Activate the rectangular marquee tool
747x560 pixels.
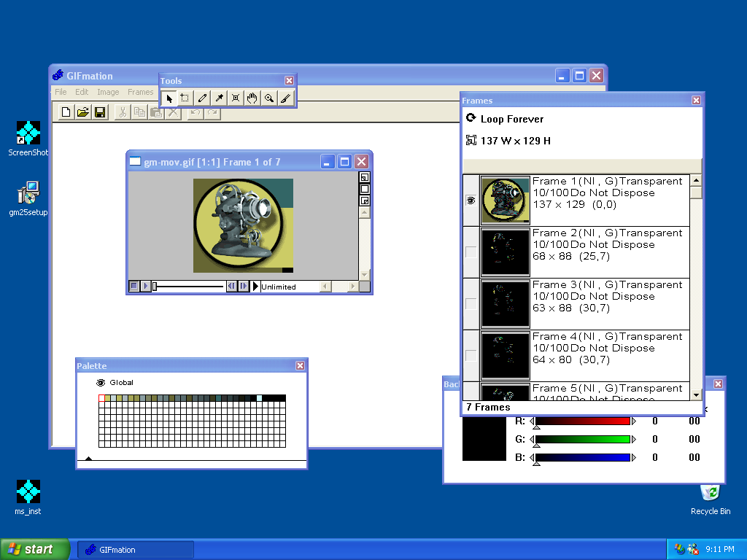185,98
